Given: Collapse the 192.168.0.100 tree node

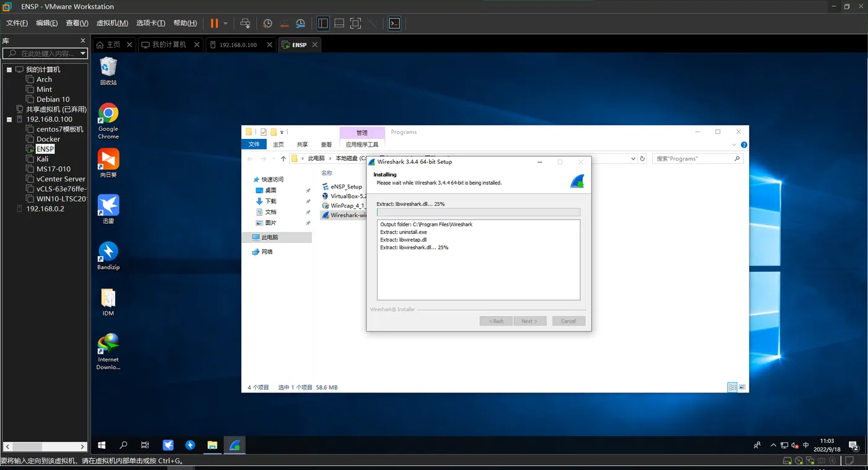Looking at the screenshot, I should point(9,119).
